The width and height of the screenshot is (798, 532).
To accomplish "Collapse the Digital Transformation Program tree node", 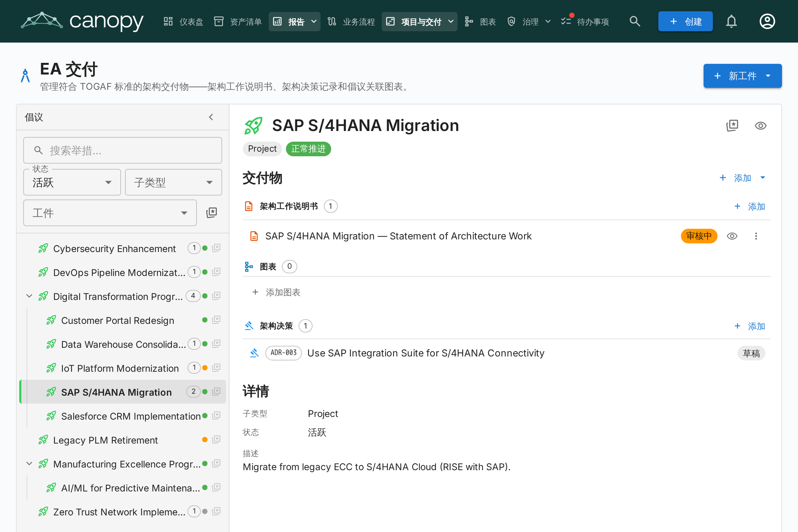I will 29,296.
